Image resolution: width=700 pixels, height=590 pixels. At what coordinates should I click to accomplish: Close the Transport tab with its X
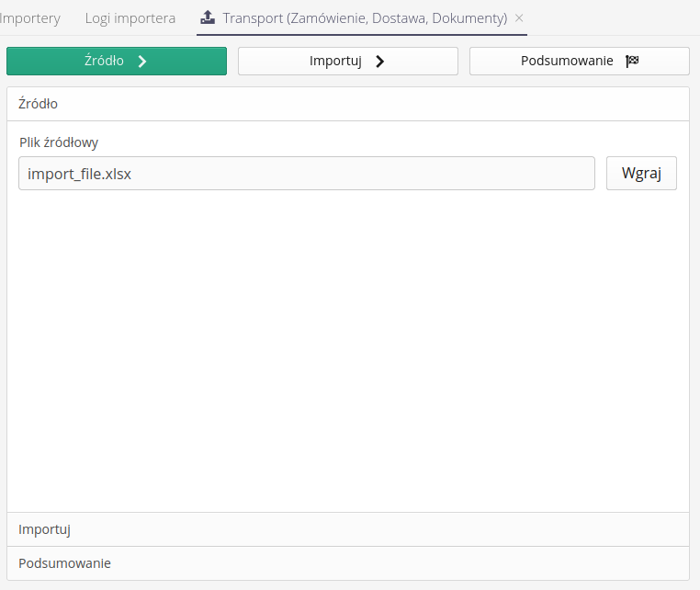point(519,17)
